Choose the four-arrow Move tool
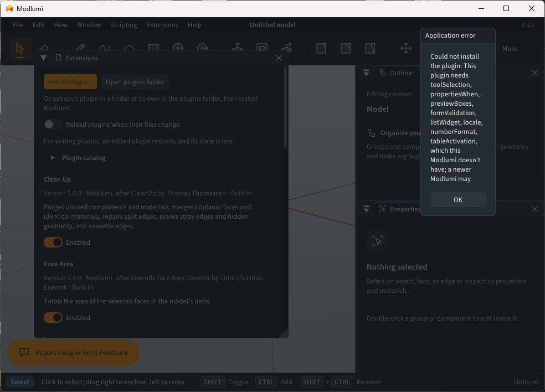The image size is (545, 392). point(406,48)
